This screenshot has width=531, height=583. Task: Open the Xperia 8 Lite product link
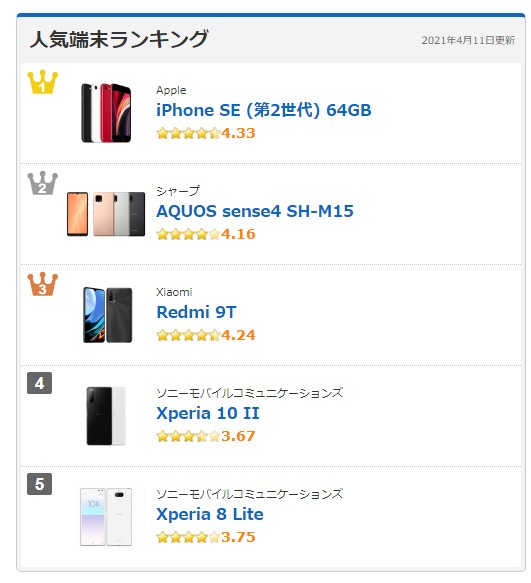[210, 514]
